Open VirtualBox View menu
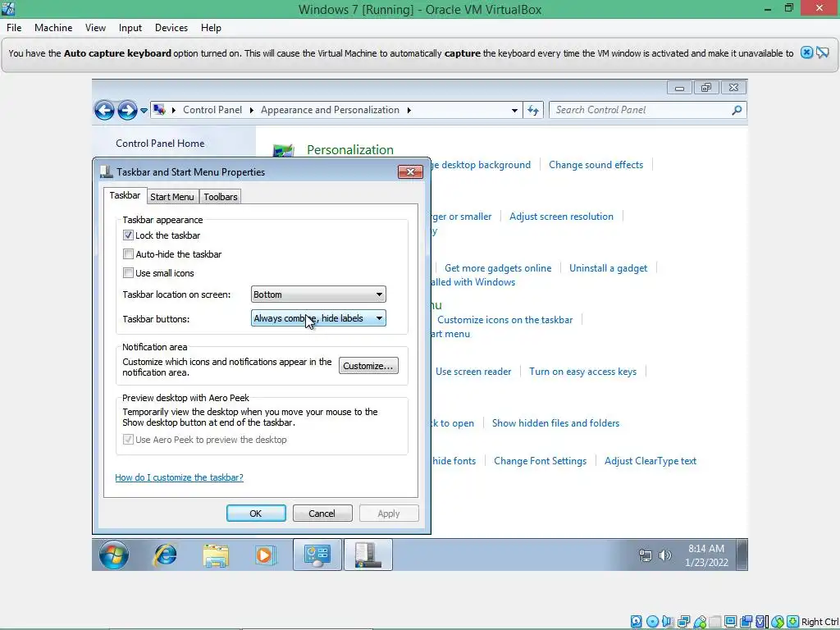This screenshot has height=630, width=840. [x=95, y=28]
